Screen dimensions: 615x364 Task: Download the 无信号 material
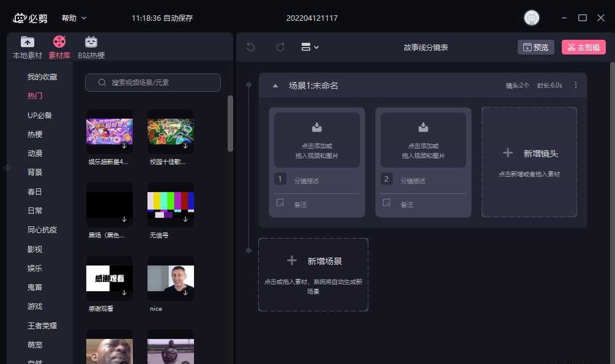tap(185, 219)
